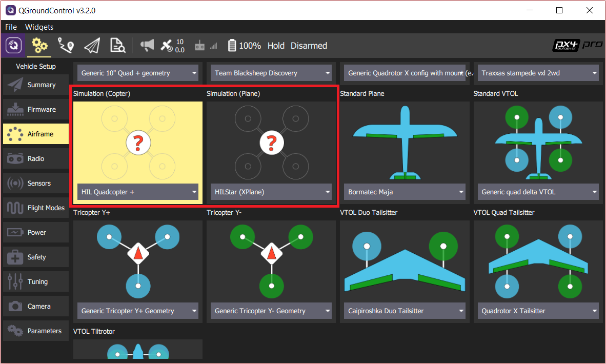Screen dimensions: 606x364
Task: Open the Quadrotor X Tailsitter dropdown
Action: [x=538, y=310]
